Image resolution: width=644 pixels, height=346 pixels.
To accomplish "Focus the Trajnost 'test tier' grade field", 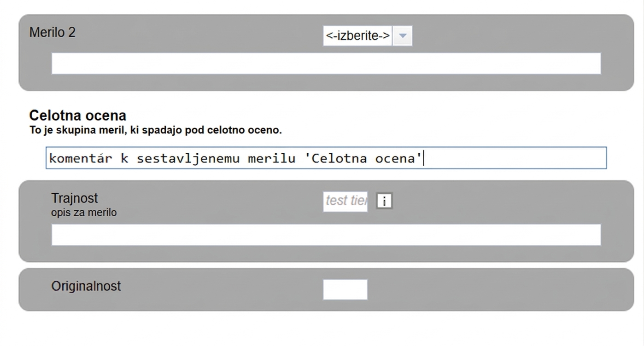I will point(345,201).
